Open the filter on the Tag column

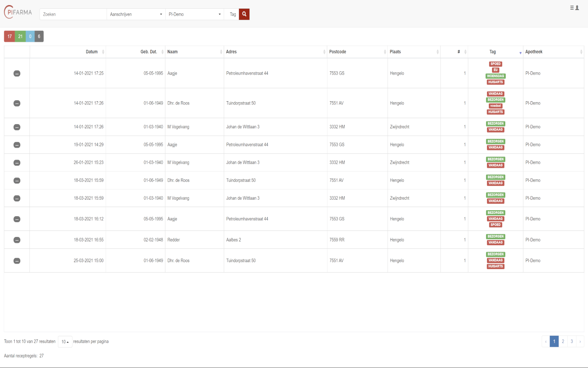pos(520,53)
